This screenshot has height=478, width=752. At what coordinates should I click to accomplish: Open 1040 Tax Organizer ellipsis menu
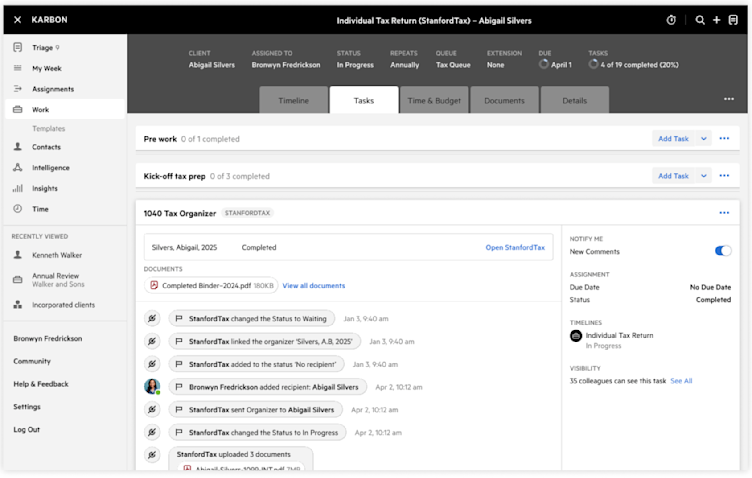tap(724, 213)
